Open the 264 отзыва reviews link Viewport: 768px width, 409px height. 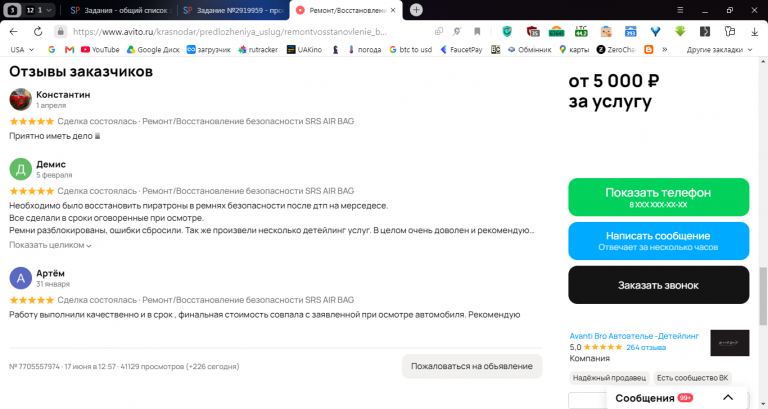click(646, 347)
